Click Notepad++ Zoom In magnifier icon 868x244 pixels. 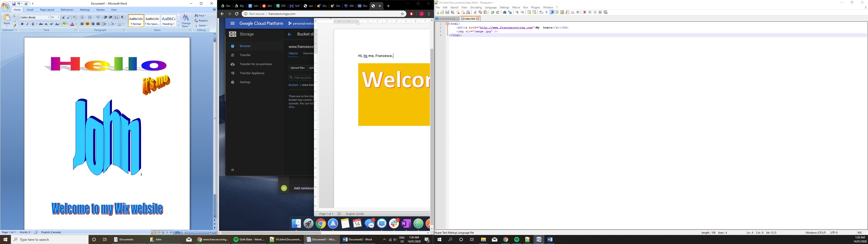point(517,12)
